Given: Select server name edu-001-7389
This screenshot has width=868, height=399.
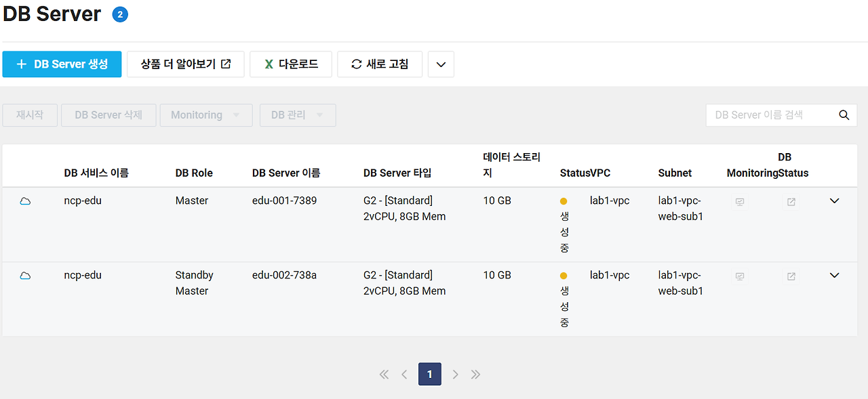Looking at the screenshot, I should pyautogui.click(x=284, y=201).
